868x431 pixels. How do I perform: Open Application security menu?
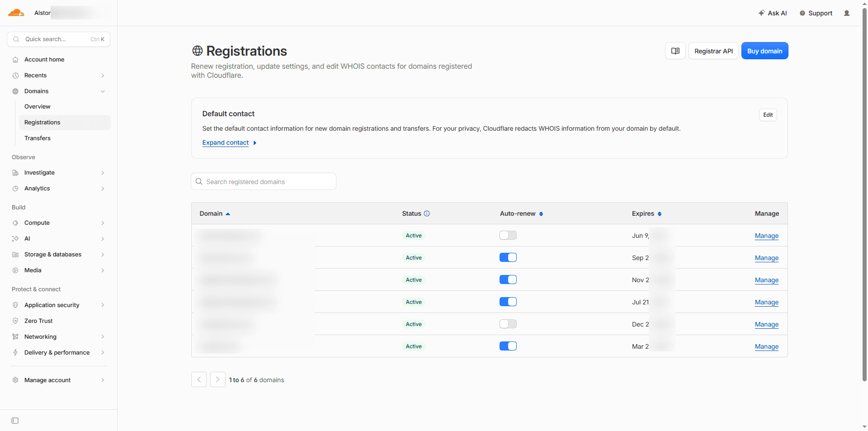coord(59,305)
